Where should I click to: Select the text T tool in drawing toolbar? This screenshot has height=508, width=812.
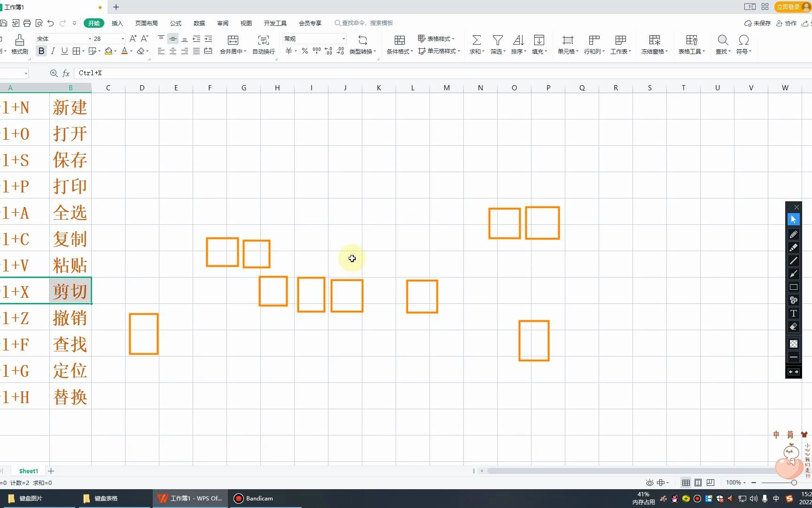coord(793,313)
